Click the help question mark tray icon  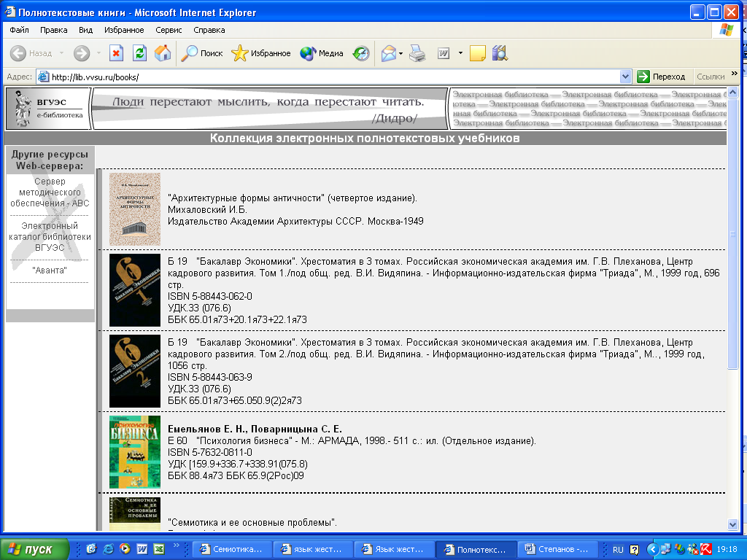pyautogui.click(x=635, y=550)
